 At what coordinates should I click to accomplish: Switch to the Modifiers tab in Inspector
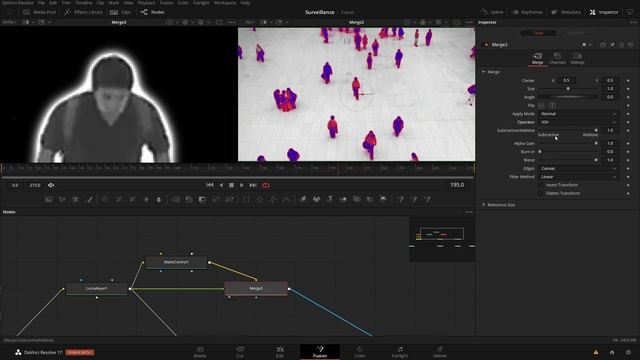coord(575,33)
